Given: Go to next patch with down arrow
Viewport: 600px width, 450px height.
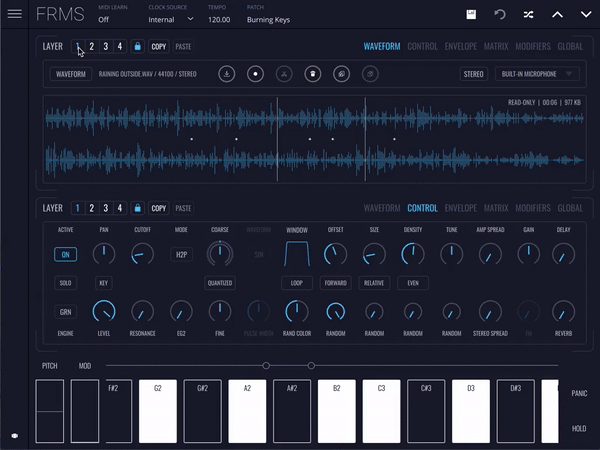Looking at the screenshot, I should coord(585,14).
